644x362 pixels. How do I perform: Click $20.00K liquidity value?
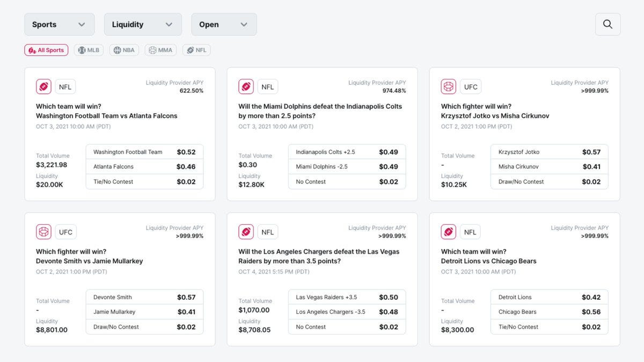49,184
